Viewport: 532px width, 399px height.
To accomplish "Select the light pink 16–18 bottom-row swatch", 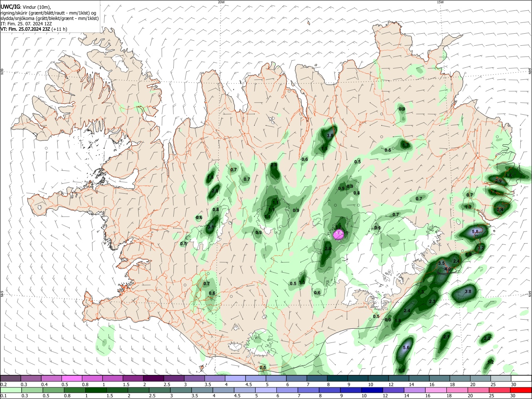I will (436, 390).
